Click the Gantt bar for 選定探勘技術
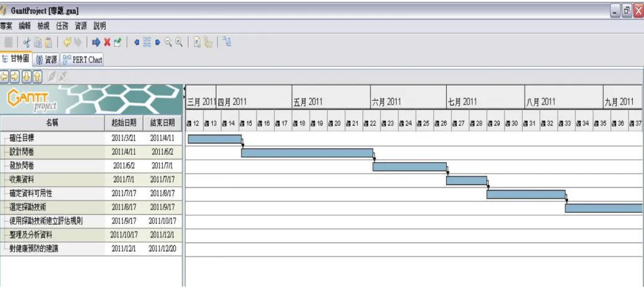 pos(604,208)
